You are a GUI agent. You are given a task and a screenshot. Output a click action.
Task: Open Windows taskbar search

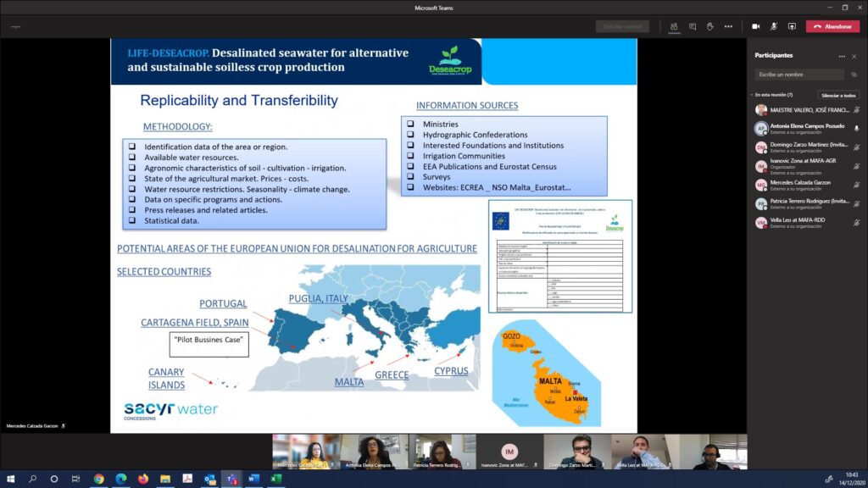click(32, 479)
